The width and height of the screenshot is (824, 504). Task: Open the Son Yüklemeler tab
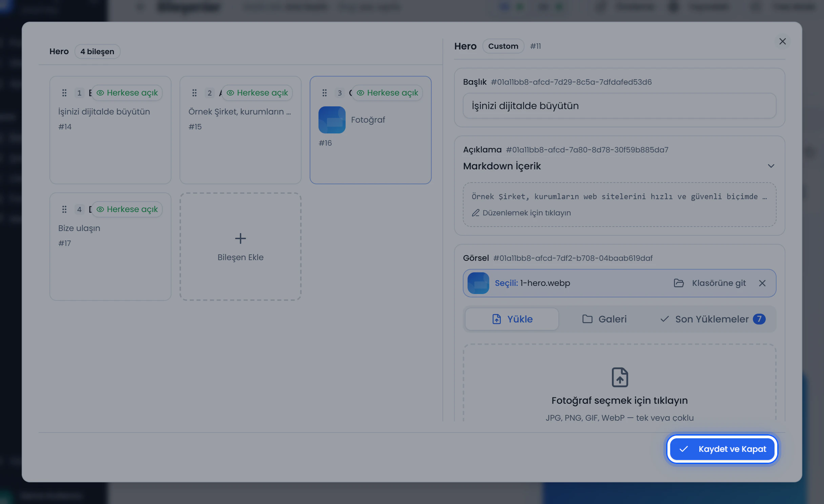click(713, 319)
